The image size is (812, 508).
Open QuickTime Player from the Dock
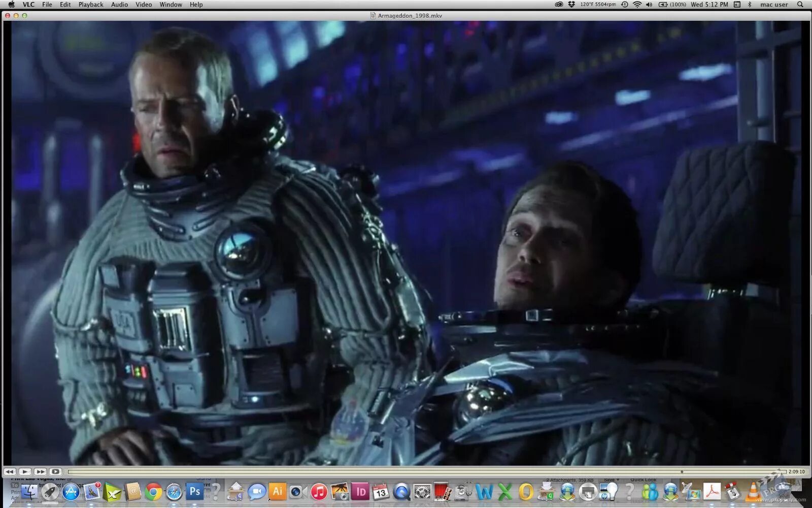pyautogui.click(x=401, y=492)
